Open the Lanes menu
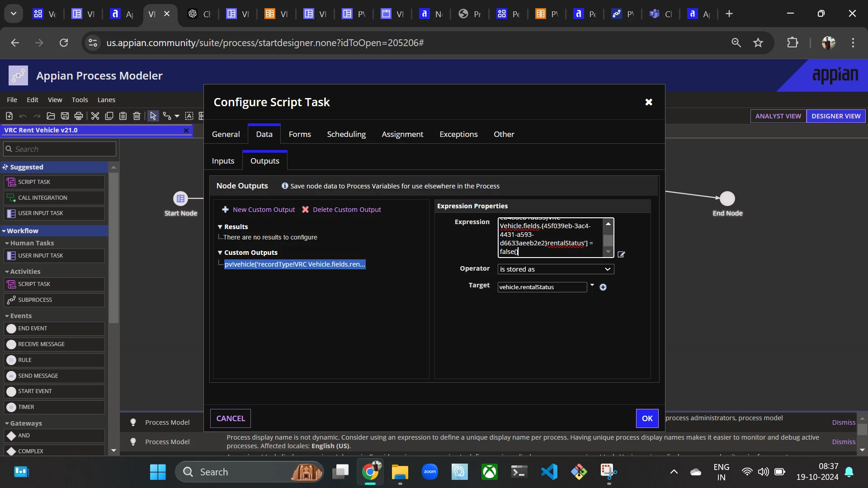The height and width of the screenshot is (488, 868). point(106,100)
